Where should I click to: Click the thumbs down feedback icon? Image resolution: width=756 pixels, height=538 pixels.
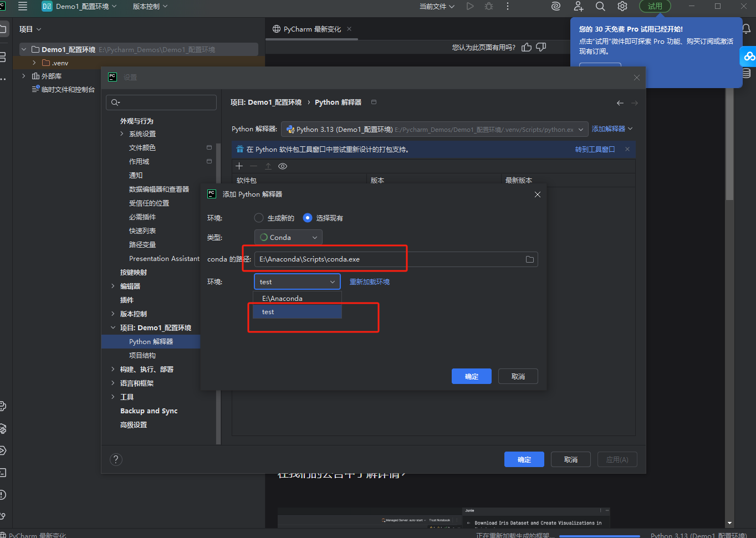point(542,47)
